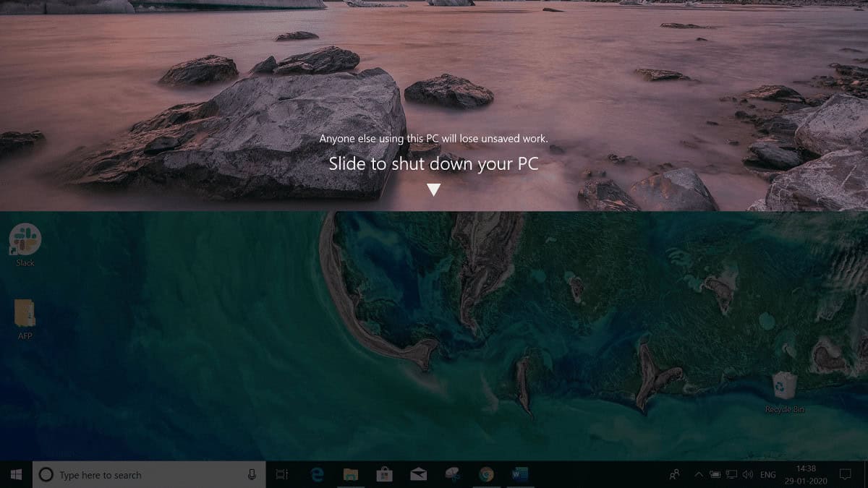Click the slide-down arrow to shut down
868x488 pixels.
point(433,189)
